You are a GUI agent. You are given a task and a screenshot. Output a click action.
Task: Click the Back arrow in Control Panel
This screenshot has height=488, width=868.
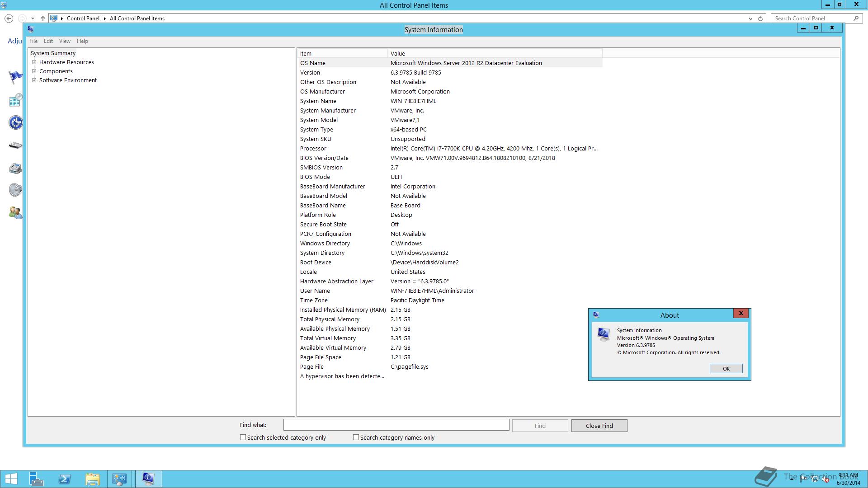[x=9, y=19]
